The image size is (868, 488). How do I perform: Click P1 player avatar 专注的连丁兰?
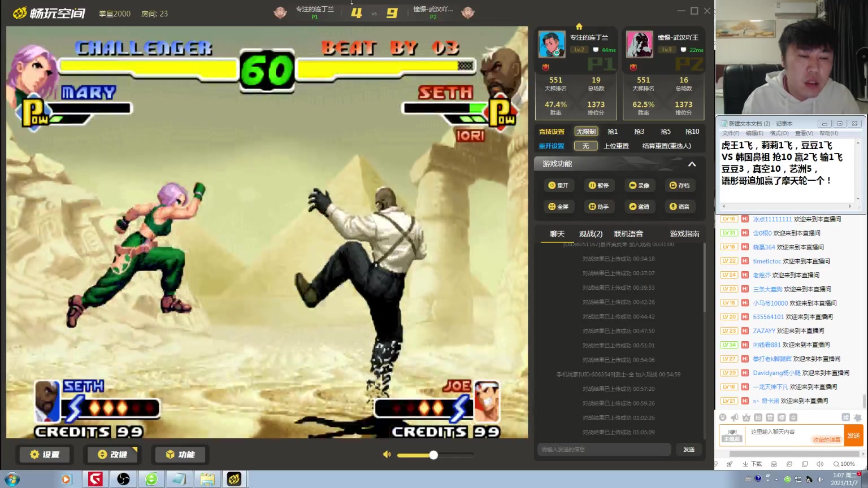(552, 44)
